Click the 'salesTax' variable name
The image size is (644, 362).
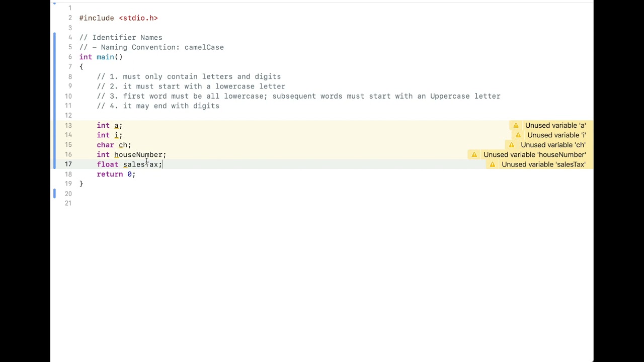[140, 164]
